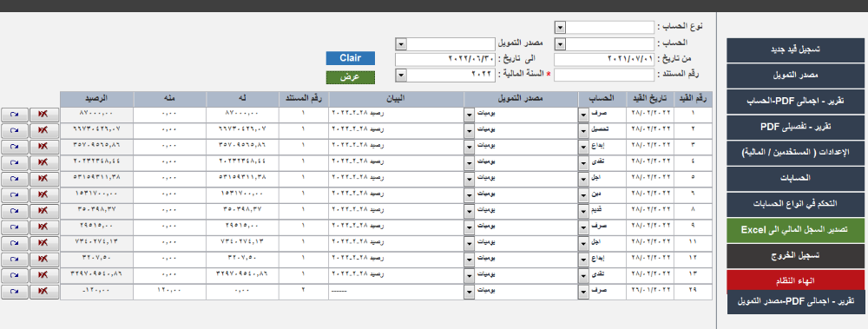Delete entry number 29 with its red X icon
The image size is (868, 329).
[x=43, y=292]
